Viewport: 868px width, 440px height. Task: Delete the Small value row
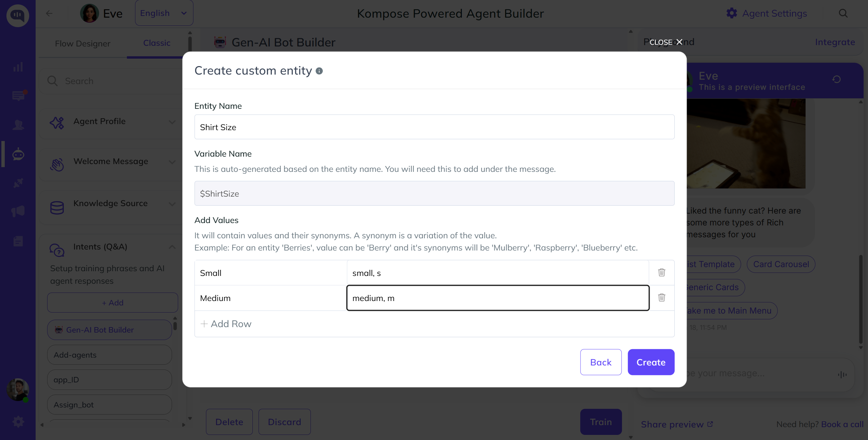point(662,272)
